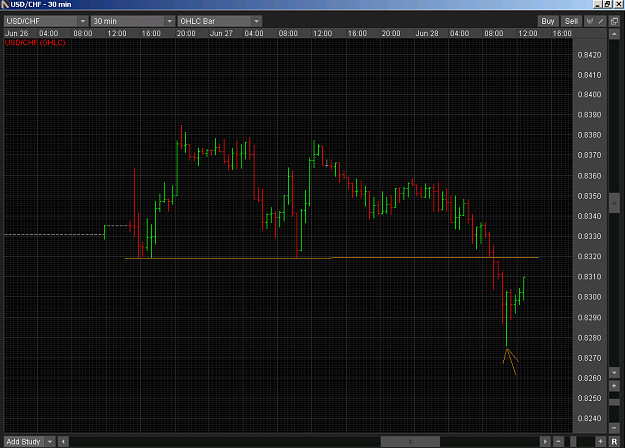Viewport: 625px width, 448px height.
Task: Click the Jun 28 date label
Action: pos(426,33)
